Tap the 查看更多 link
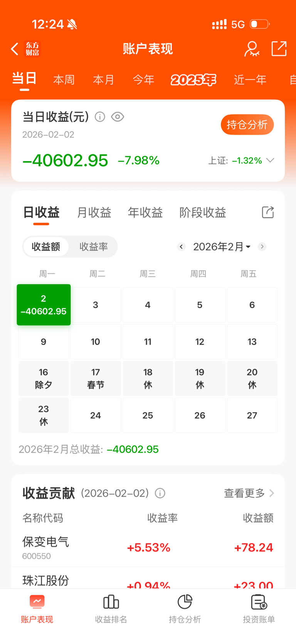Image resolution: width=296 pixels, height=644 pixels. pos(249,493)
